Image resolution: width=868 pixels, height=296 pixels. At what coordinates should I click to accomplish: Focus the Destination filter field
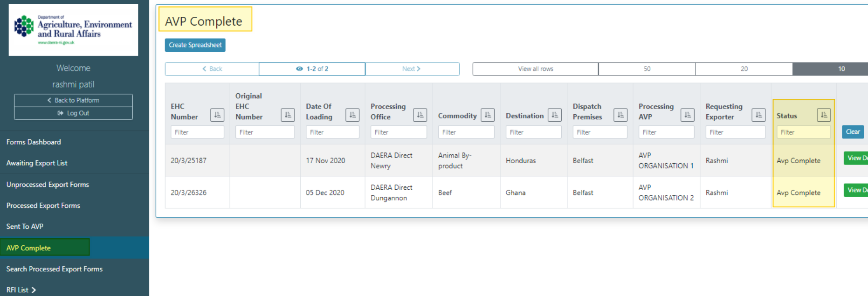(533, 132)
